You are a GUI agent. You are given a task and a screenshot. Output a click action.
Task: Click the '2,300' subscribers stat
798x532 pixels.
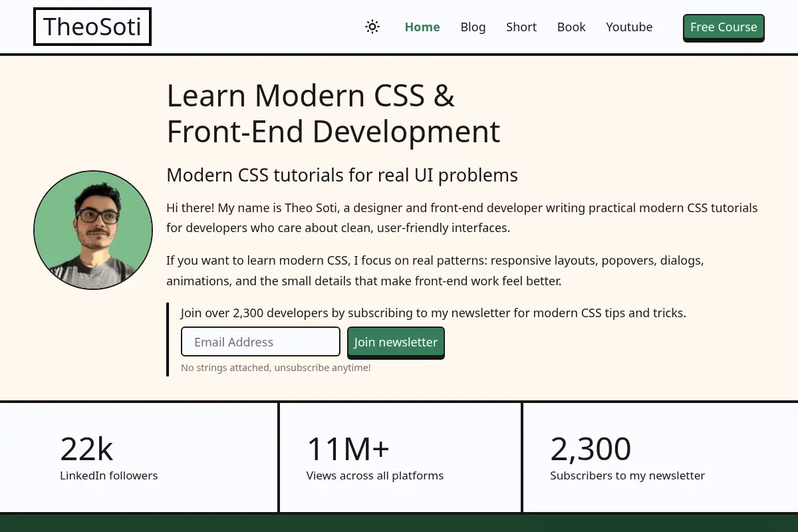(x=591, y=449)
